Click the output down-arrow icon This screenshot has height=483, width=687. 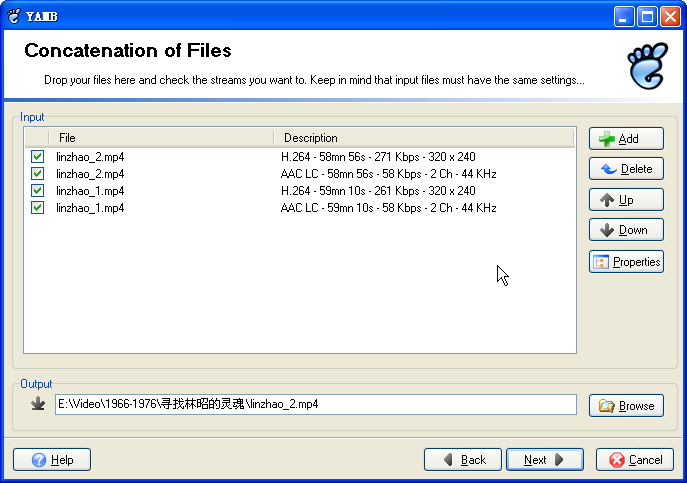38,404
